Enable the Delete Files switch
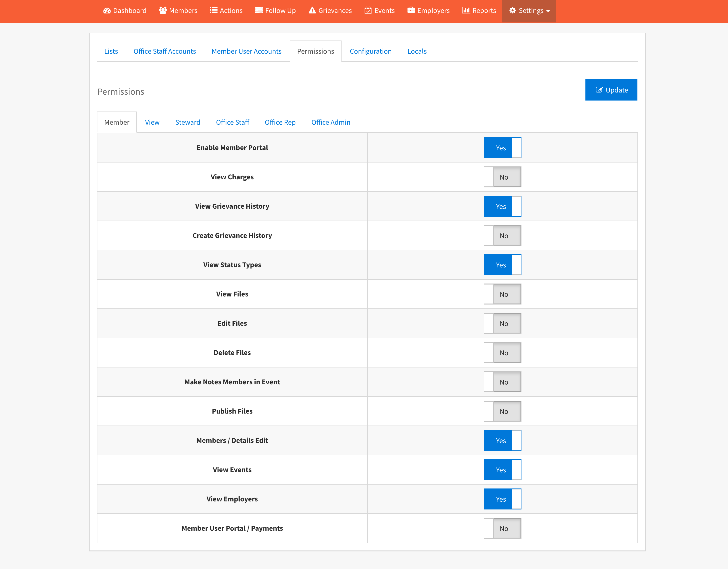The height and width of the screenshot is (569, 728). tap(502, 353)
